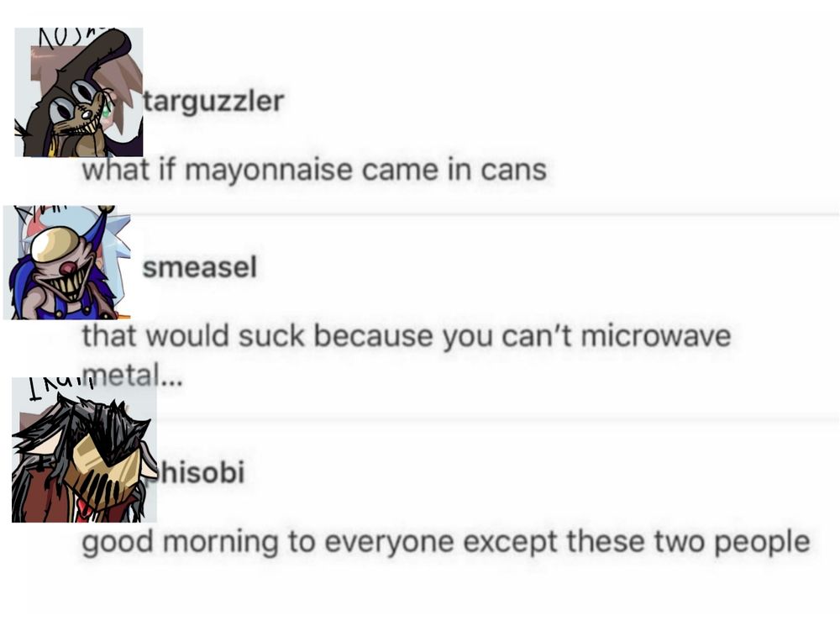Screen dimensions: 840x626
Task: Visit the hisobi username blog link
Action: click(x=201, y=472)
